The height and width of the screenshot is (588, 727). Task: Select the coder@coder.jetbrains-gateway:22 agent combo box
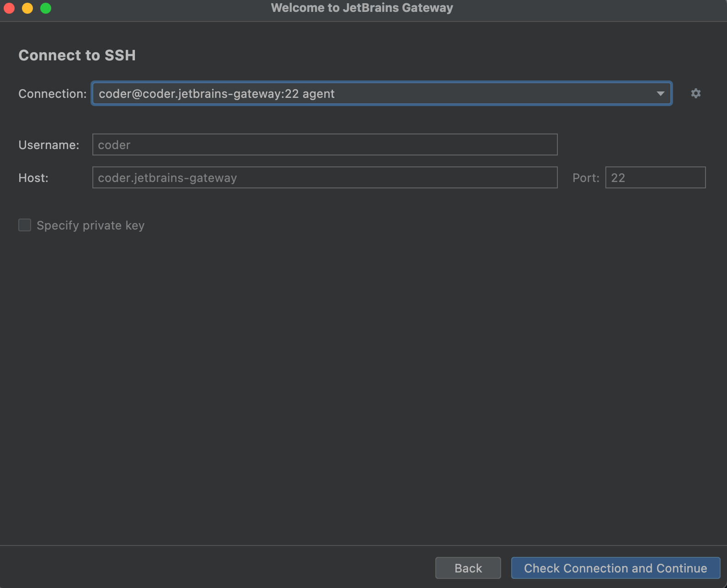[382, 93]
